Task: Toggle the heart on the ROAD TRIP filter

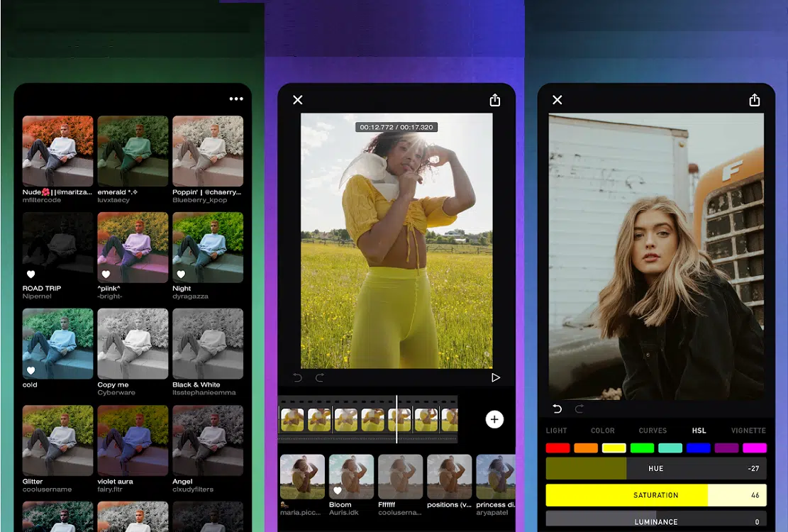Action: [x=31, y=274]
